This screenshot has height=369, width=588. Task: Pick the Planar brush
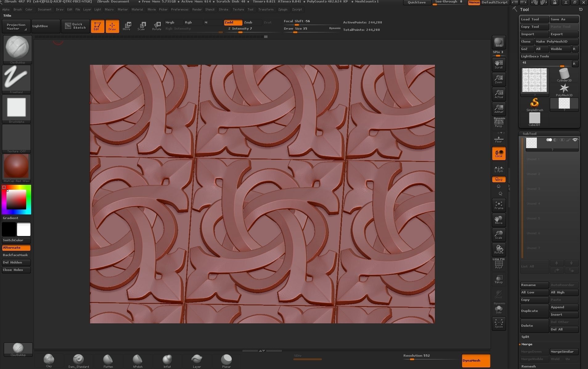(227, 361)
